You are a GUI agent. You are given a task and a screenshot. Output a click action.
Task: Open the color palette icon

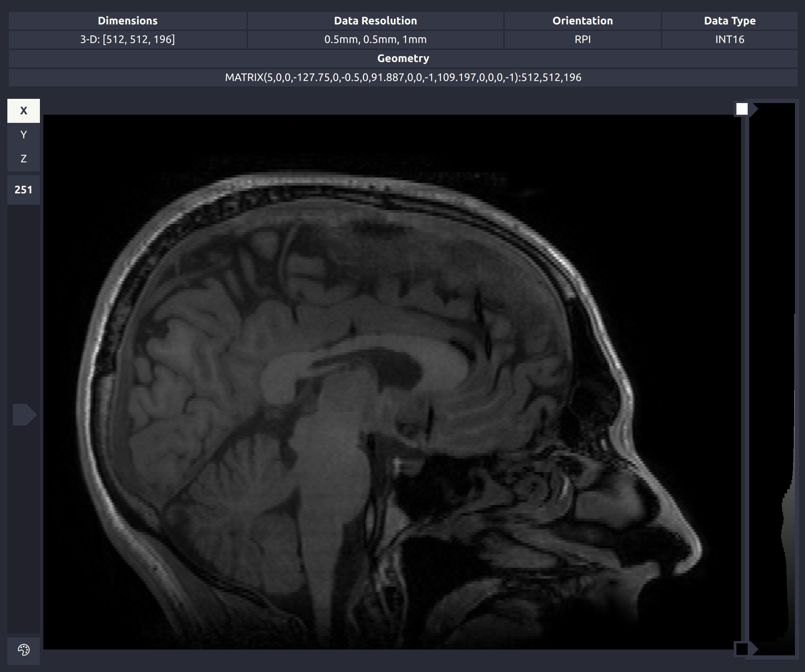(24, 650)
